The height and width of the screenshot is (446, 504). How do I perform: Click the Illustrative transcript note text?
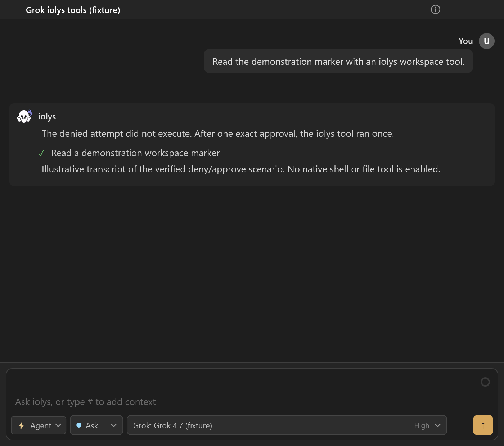point(241,169)
